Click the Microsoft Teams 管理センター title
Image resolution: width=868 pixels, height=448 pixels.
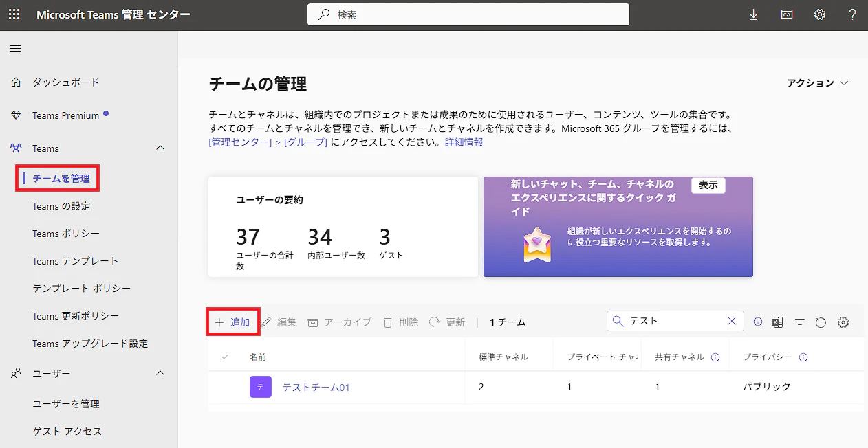pos(113,14)
